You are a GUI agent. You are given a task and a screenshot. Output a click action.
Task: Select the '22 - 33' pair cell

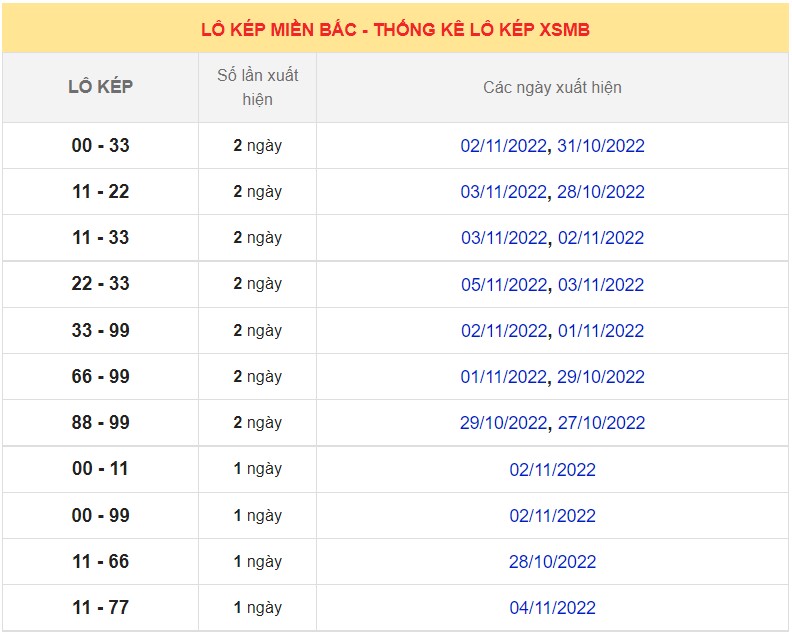coord(101,283)
